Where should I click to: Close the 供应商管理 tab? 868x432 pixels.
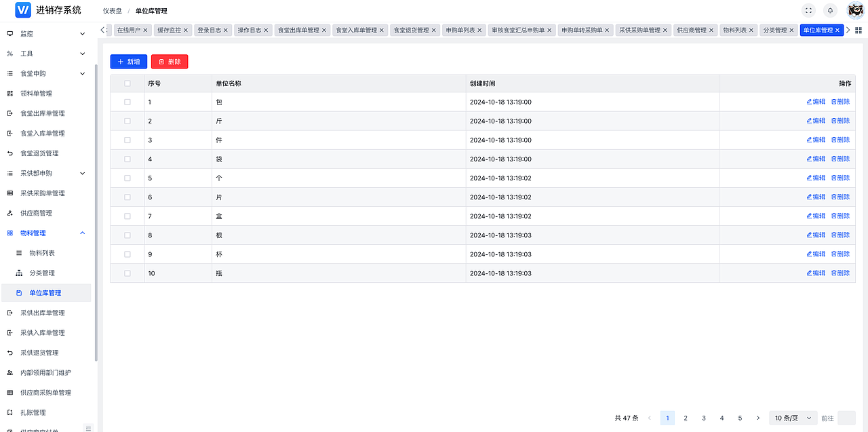coord(711,31)
